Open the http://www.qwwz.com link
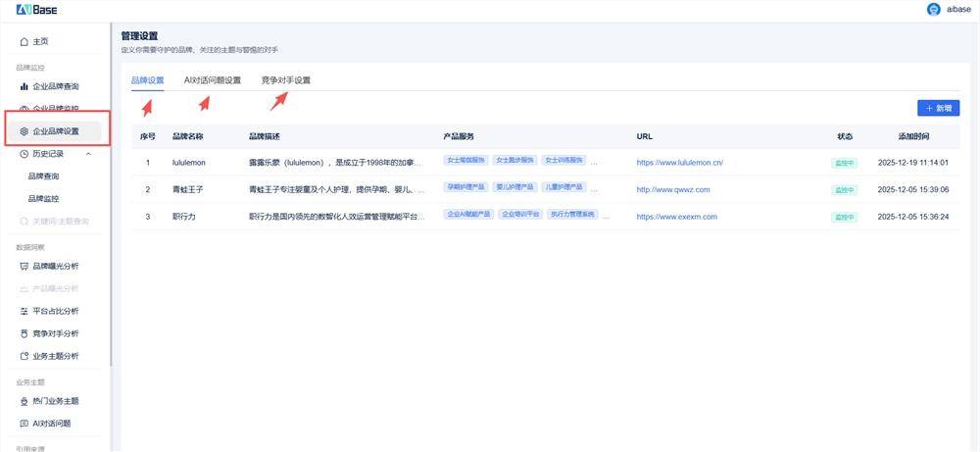This screenshot has height=452, width=980. coord(673,189)
